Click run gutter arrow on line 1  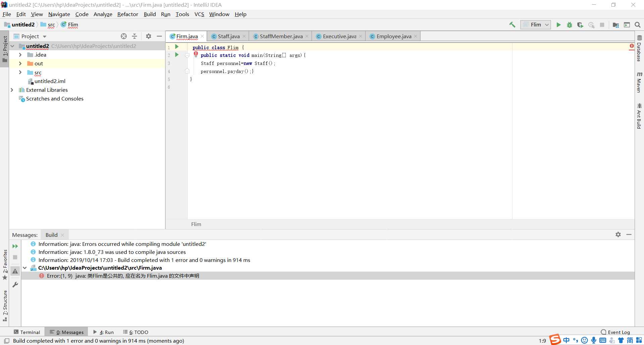(177, 47)
